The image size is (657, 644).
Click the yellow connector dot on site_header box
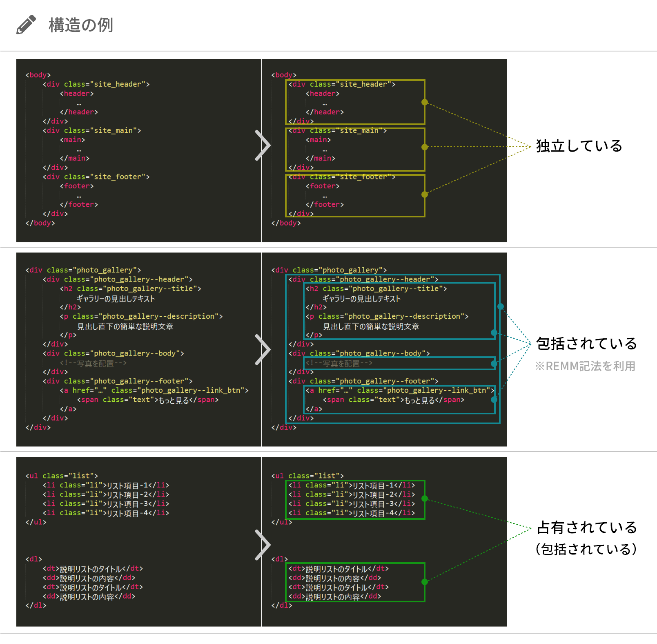click(x=425, y=102)
